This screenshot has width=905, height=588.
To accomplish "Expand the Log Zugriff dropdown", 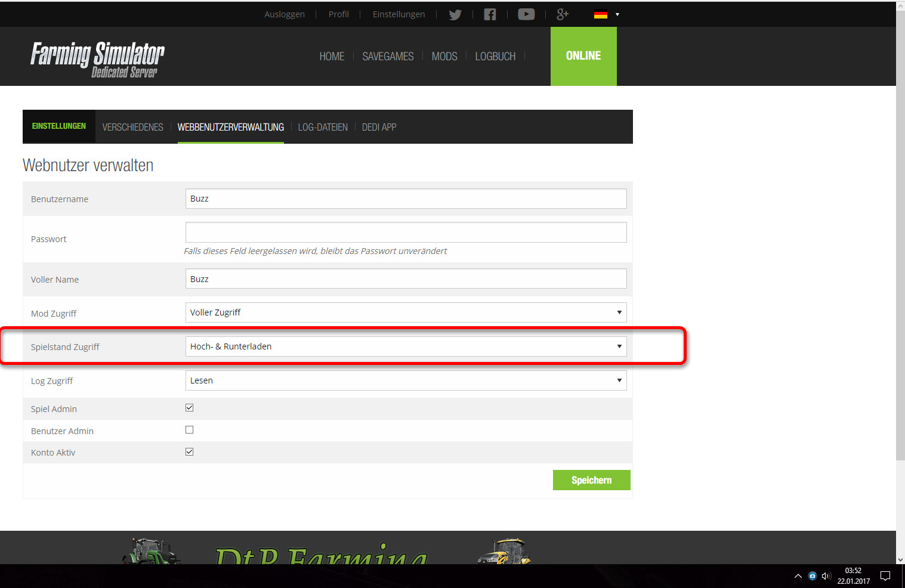I will pyautogui.click(x=406, y=380).
